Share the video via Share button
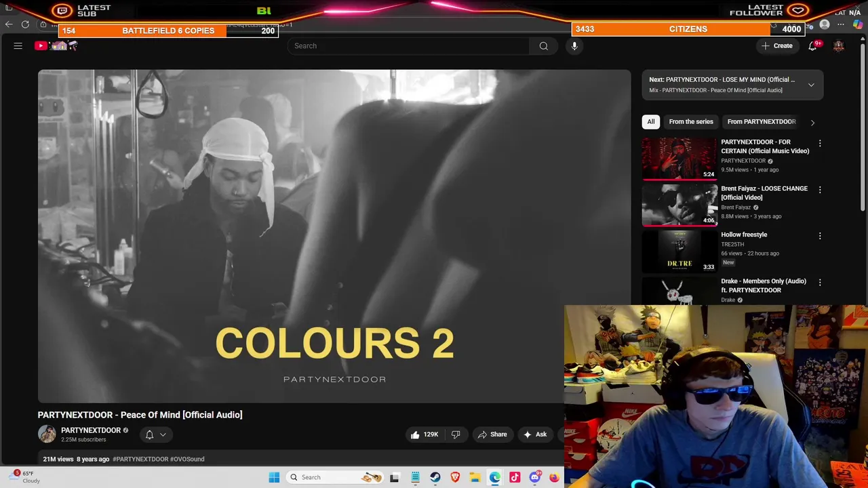Viewport: 868px width, 488px height. click(x=492, y=434)
